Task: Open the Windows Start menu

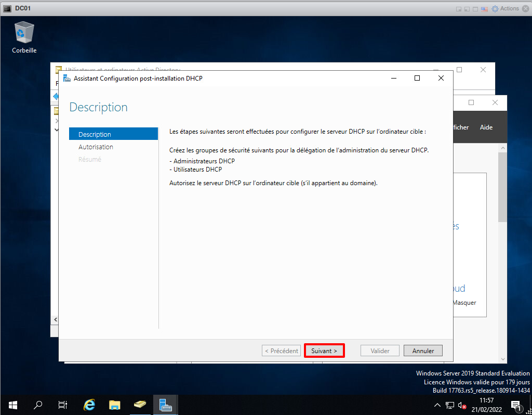Action: coord(12,405)
